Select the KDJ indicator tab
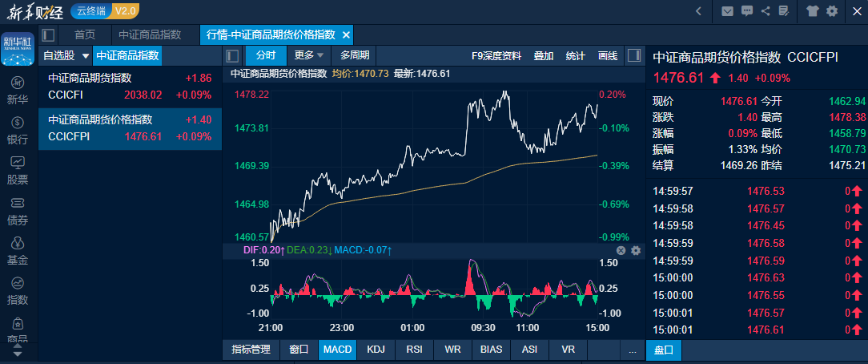The height and width of the screenshot is (364, 868). click(x=376, y=350)
